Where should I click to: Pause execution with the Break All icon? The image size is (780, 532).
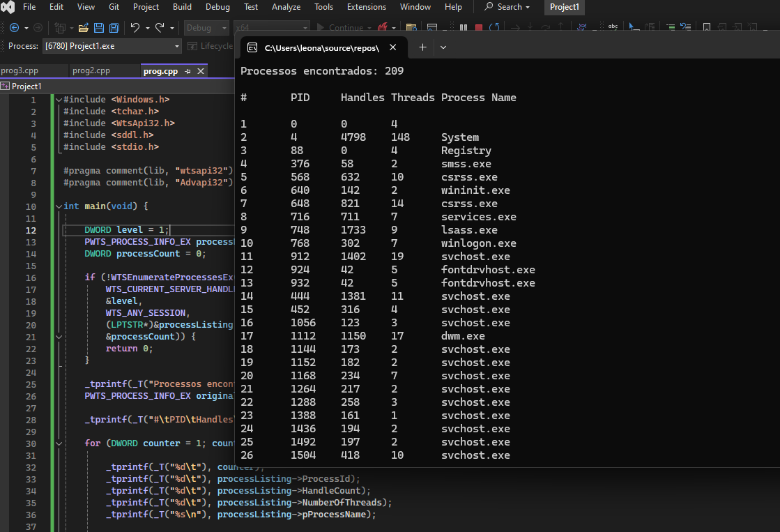click(463, 28)
